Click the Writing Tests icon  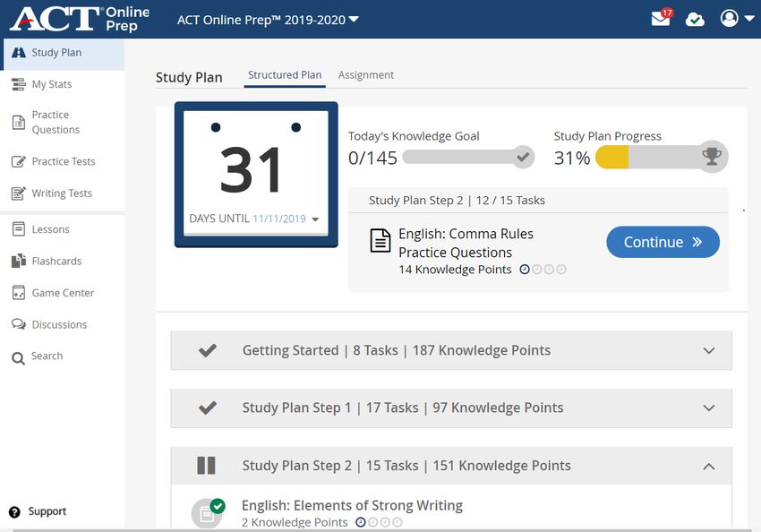pos(19,193)
